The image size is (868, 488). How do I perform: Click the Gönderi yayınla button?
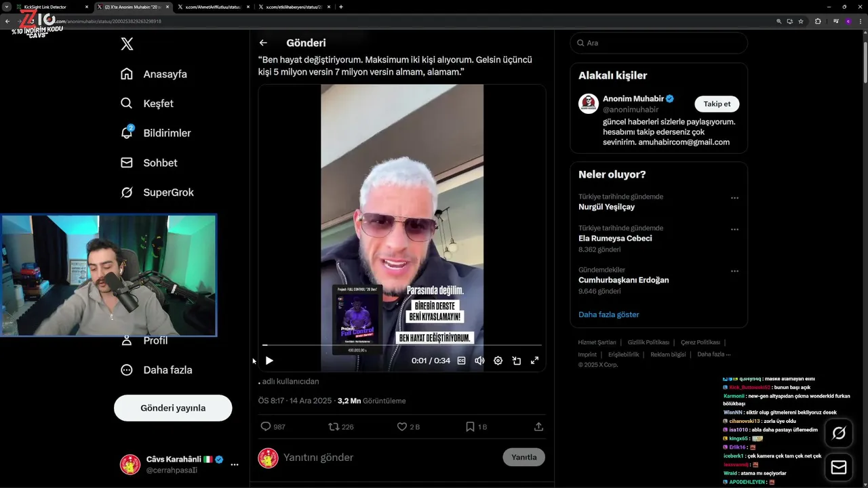(x=173, y=408)
